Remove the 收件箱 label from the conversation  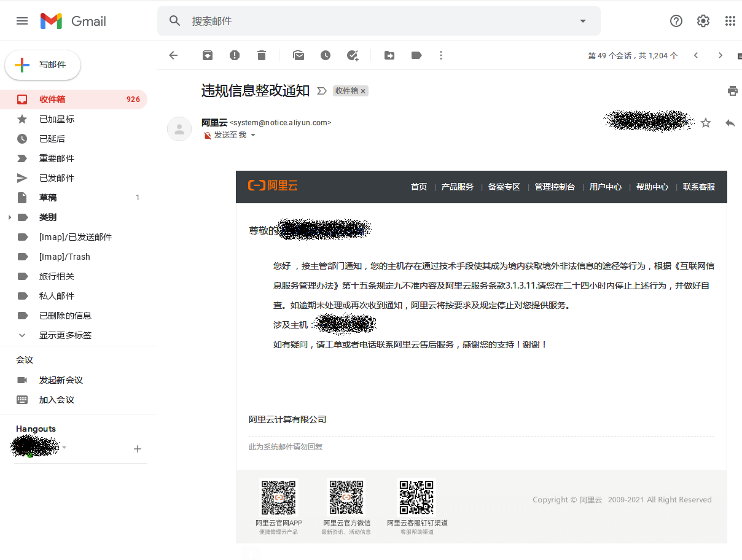[363, 91]
